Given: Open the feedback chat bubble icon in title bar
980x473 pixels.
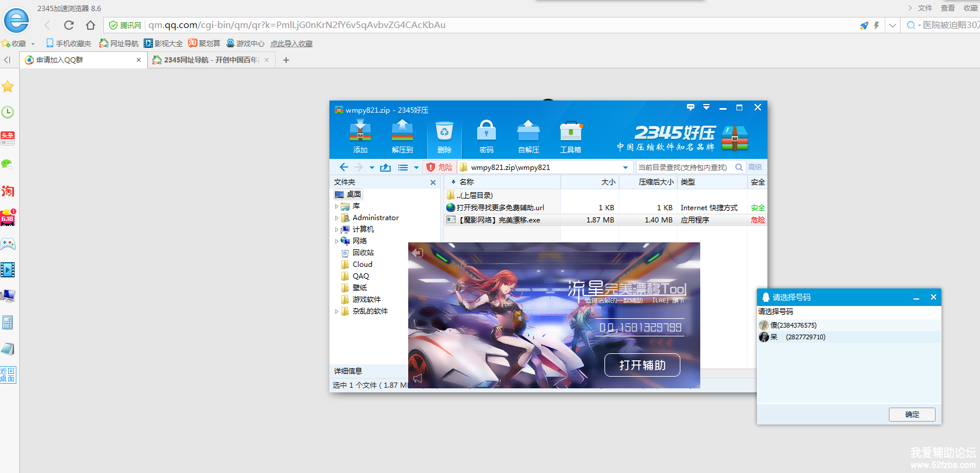Looking at the screenshot, I should (690, 107).
